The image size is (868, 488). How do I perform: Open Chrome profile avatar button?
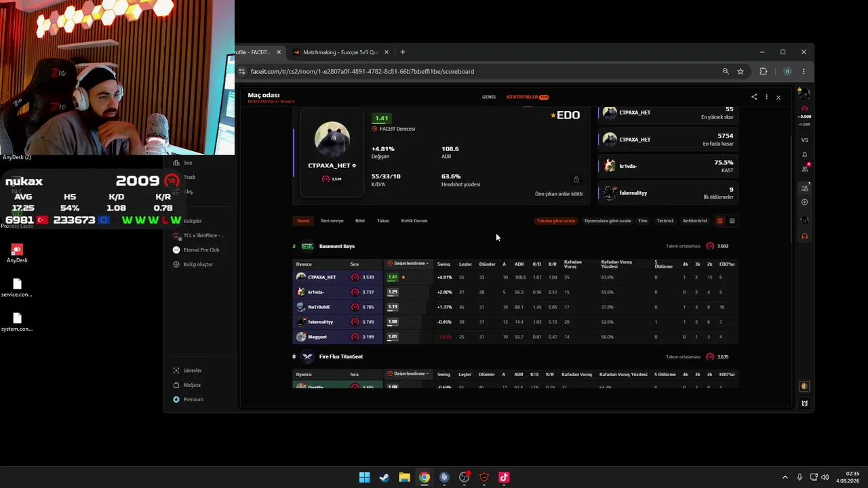pos(787,71)
